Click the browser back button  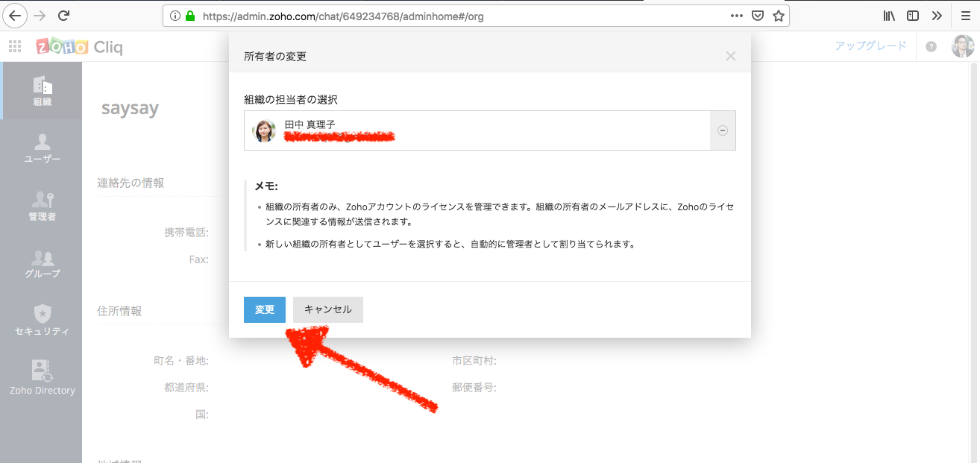[16, 16]
